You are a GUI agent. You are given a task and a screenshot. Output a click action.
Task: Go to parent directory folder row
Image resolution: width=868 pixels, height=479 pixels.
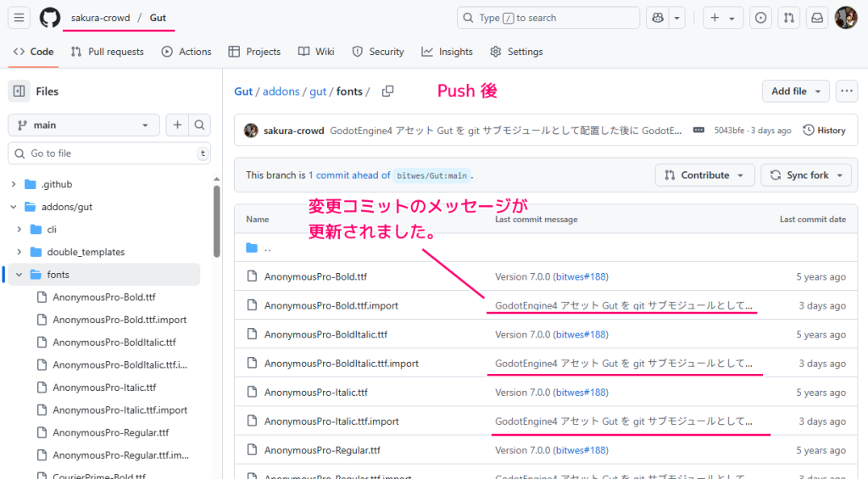coord(545,248)
